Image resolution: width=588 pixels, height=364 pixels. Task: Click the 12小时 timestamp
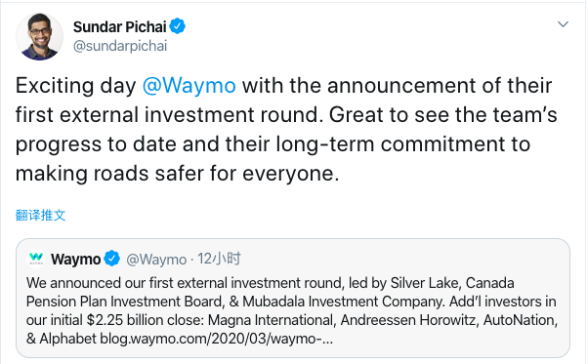click(x=219, y=259)
